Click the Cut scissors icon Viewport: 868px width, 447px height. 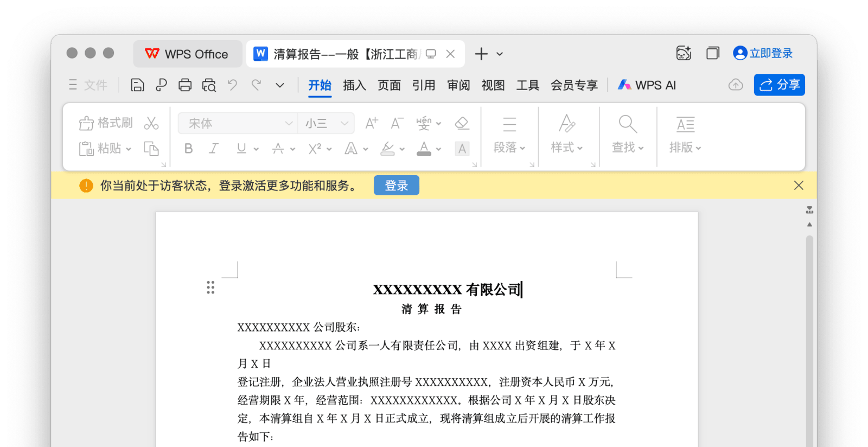click(x=151, y=123)
